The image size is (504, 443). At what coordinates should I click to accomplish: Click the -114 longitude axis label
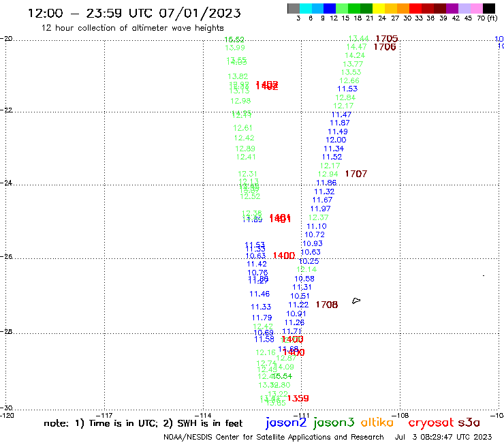pos(203,415)
